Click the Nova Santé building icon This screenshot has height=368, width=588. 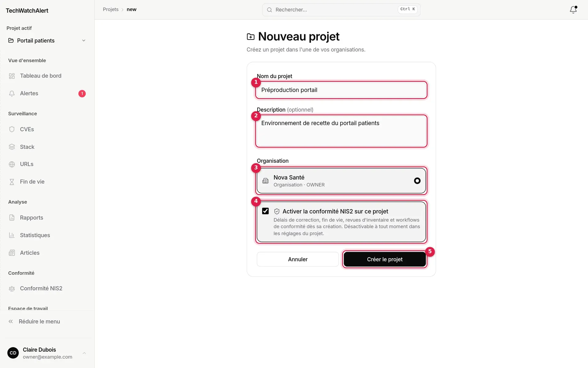click(266, 181)
